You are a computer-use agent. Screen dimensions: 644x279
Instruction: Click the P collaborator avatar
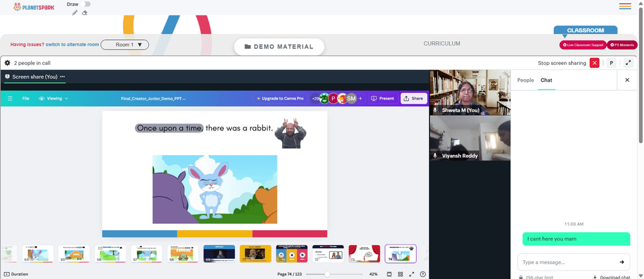coord(333,98)
